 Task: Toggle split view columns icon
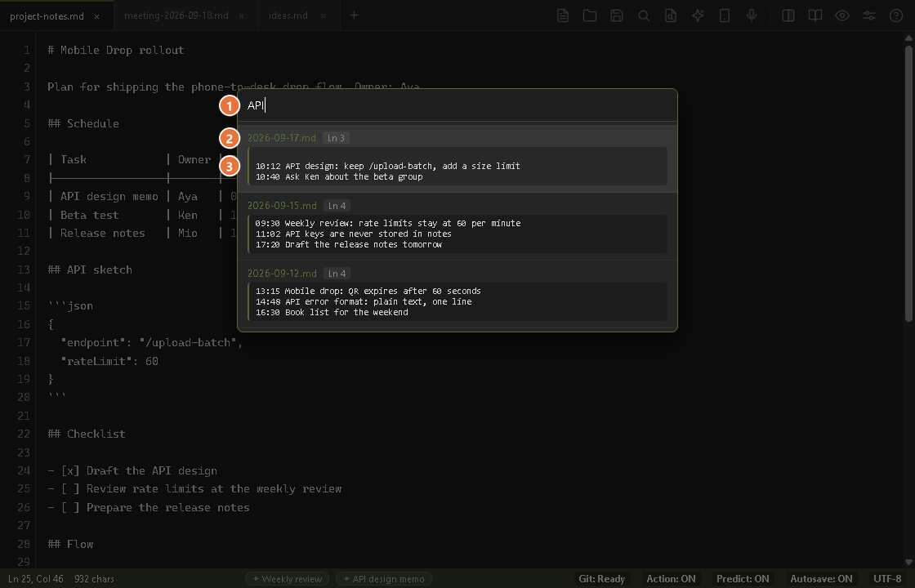tap(788, 16)
